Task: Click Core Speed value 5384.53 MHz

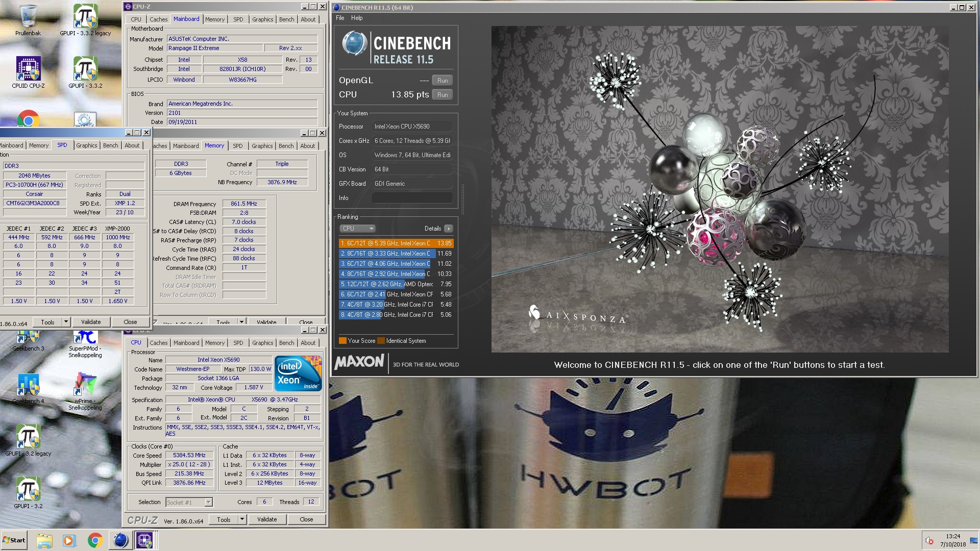Action: point(189,456)
